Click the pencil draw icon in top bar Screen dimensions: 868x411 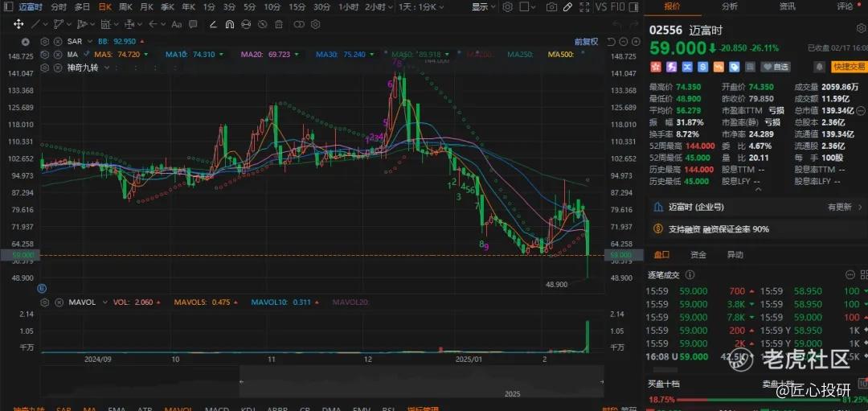point(567,7)
